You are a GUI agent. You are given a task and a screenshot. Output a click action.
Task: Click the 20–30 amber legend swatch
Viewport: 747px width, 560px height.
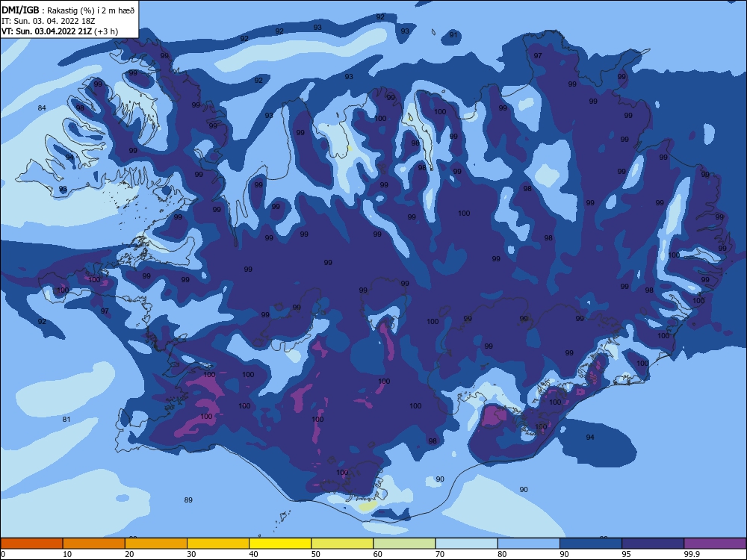(x=156, y=544)
